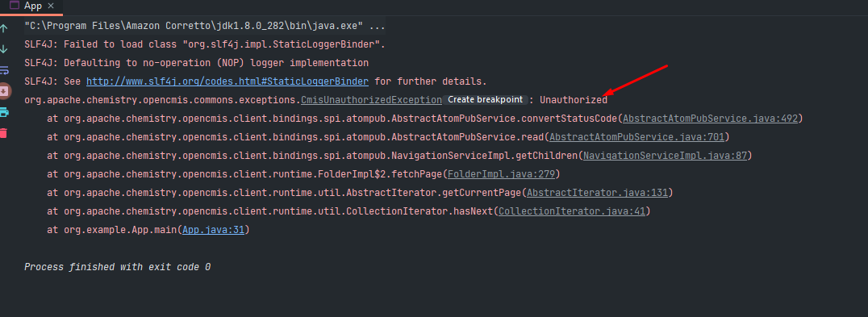Image resolution: width=868 pixels, height=317 pixels.
Task: Close the App run tab
Action: click(51, 6)
